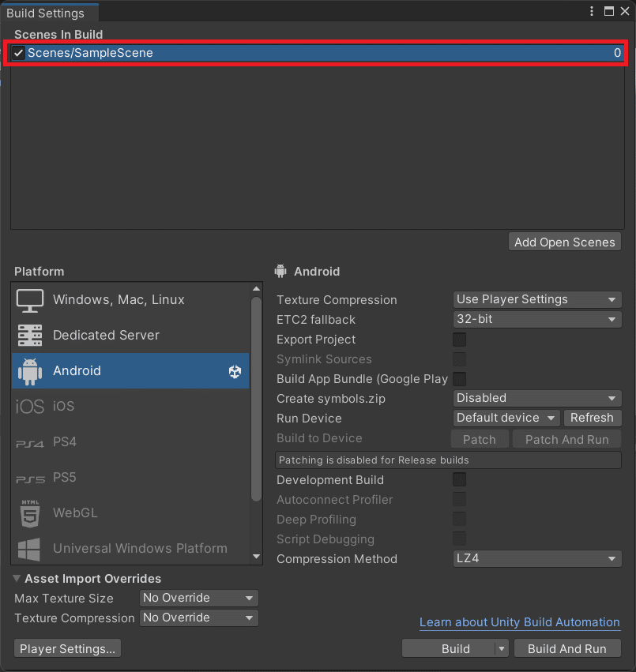This screenshot has height=672, width=636.
Task: Enable the Development Build checkbox
Action: (x=459, y=479)
